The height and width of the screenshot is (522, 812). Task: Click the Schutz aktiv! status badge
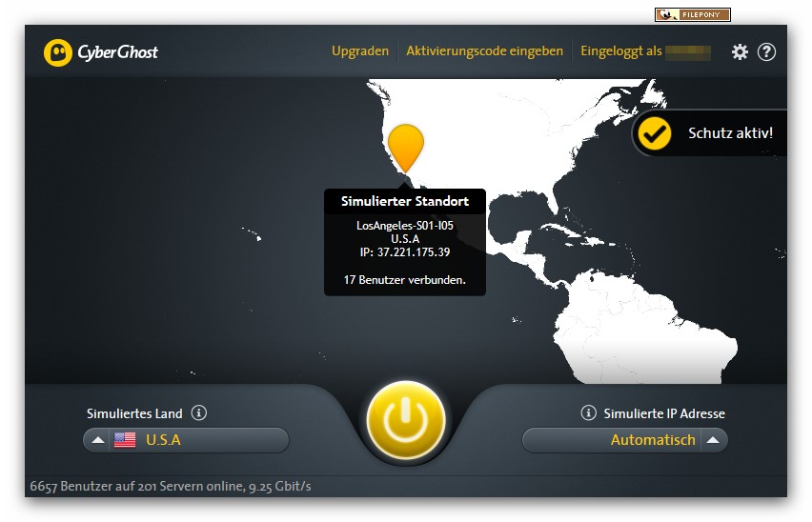(x=709, y=133)
